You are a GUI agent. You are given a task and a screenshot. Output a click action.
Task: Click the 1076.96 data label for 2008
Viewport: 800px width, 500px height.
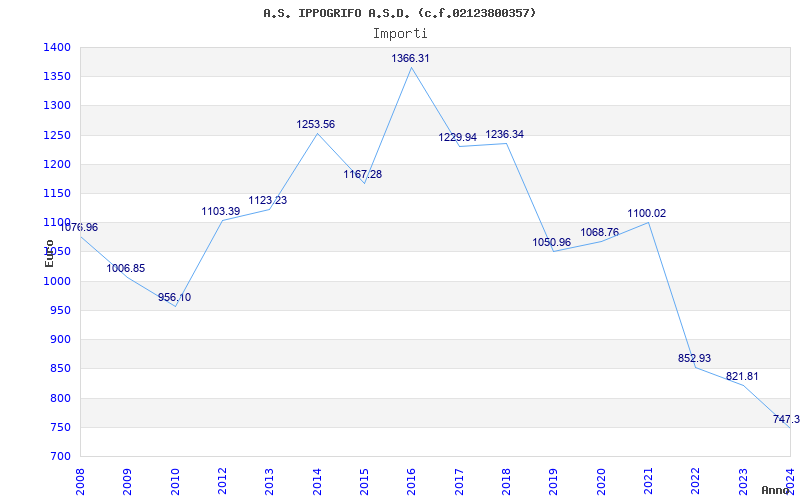79,227
